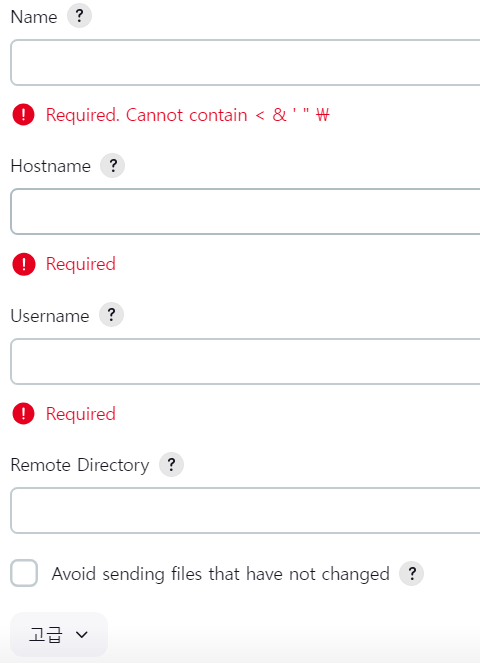Screen dimensions: 480x671
Task: Focus the Remote Directory input box
Action: pos(245,511)
